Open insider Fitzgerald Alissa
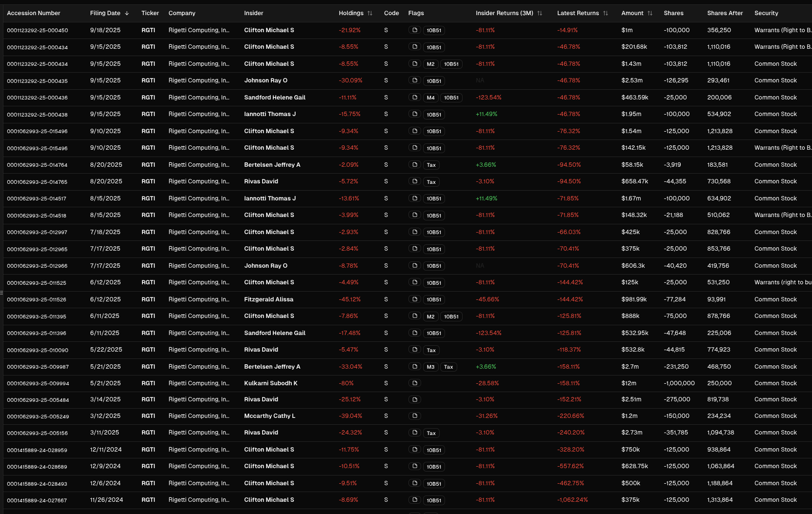Screen dimensions: 812x514 tap(269, 299)
